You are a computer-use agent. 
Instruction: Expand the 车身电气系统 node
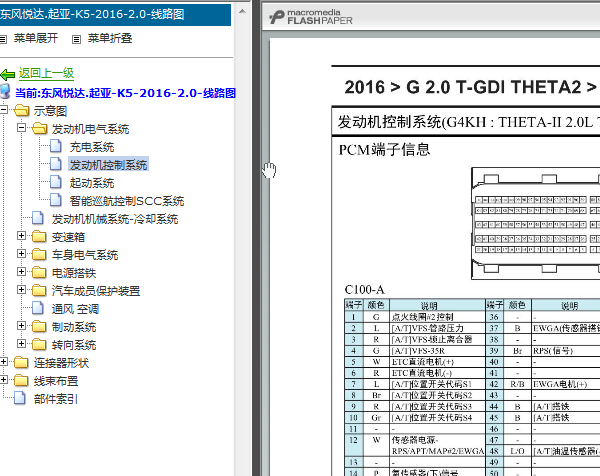[22, 254]
